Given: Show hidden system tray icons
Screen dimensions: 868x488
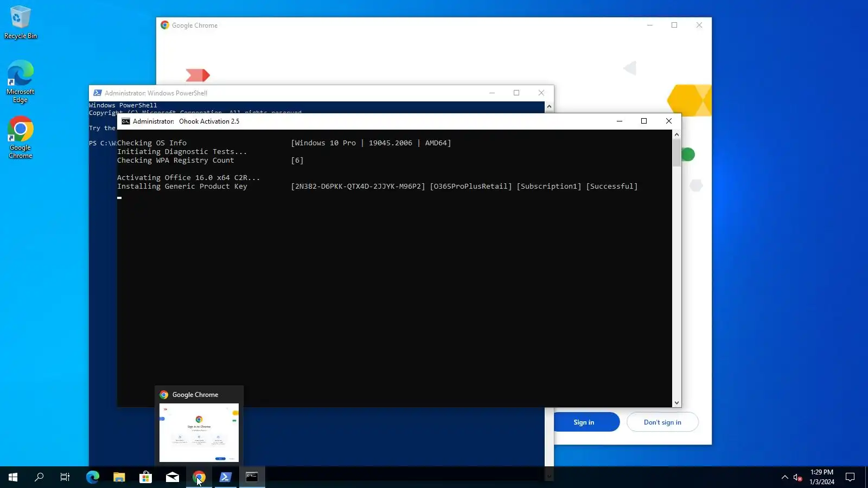Looking at the screenshot, I should pyautogui.click(x=784, y=477).
